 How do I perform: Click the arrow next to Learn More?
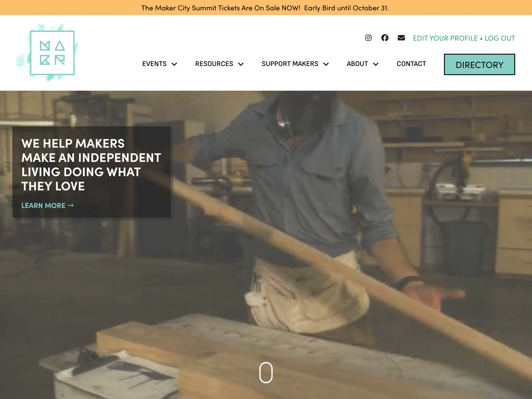[x=71, y=205]
